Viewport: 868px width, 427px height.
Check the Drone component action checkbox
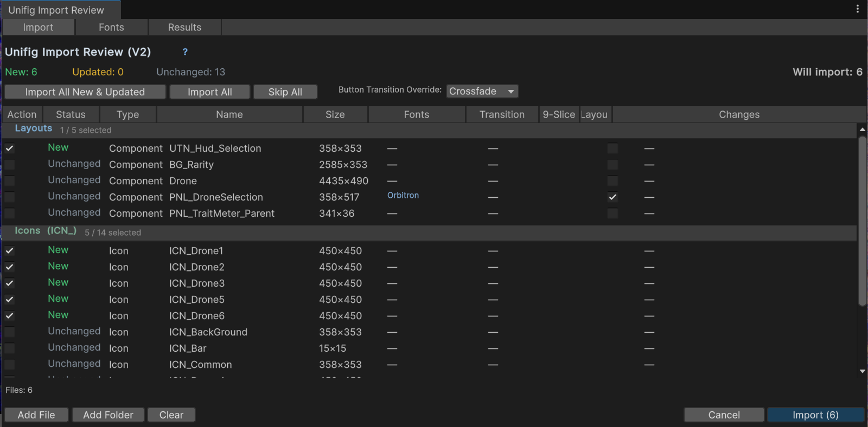click(x=10, y=181)
